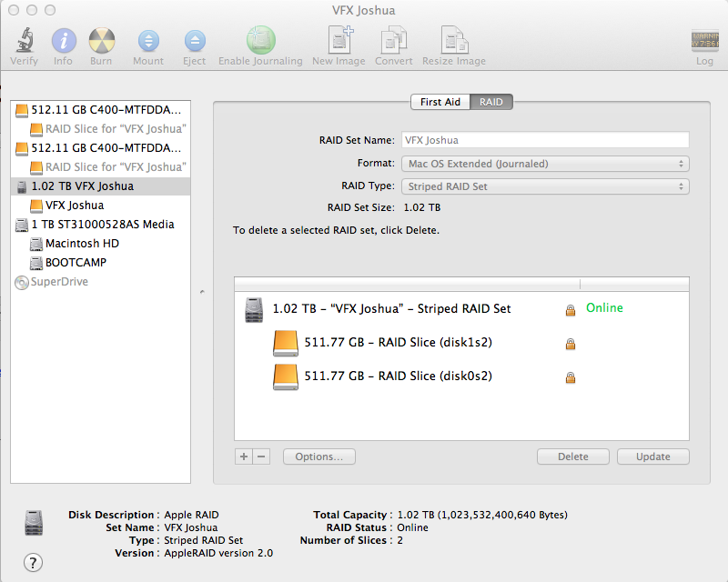Switch to the RAID tab
This screenshot has width=728, height=582.
click(x=491, y=102)
